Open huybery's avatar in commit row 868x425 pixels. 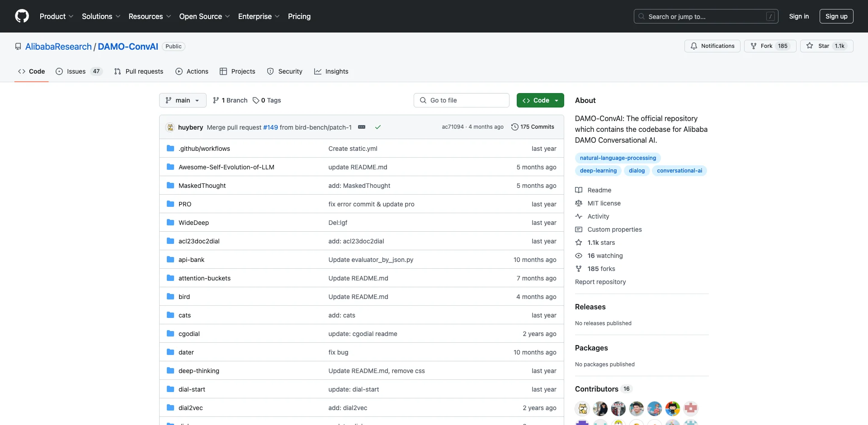click(x=170, y=127)
